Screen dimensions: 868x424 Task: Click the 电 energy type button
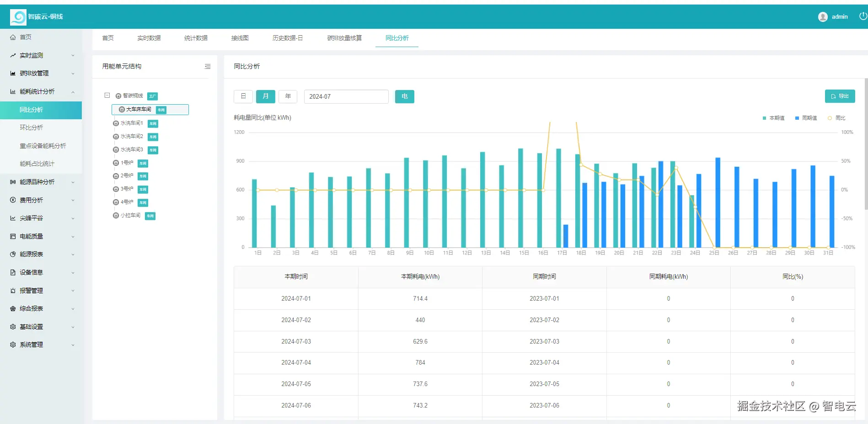[x=405, y=96]
